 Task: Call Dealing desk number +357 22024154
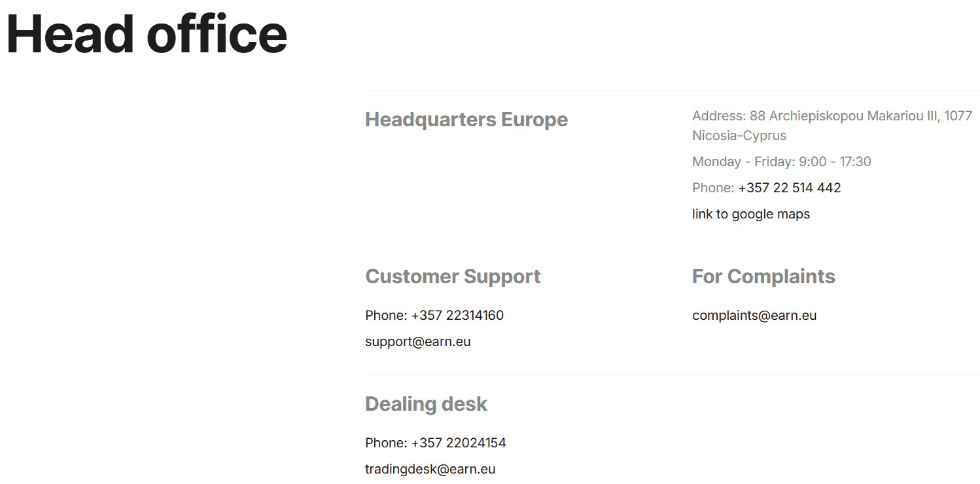(x=458, y=443)
